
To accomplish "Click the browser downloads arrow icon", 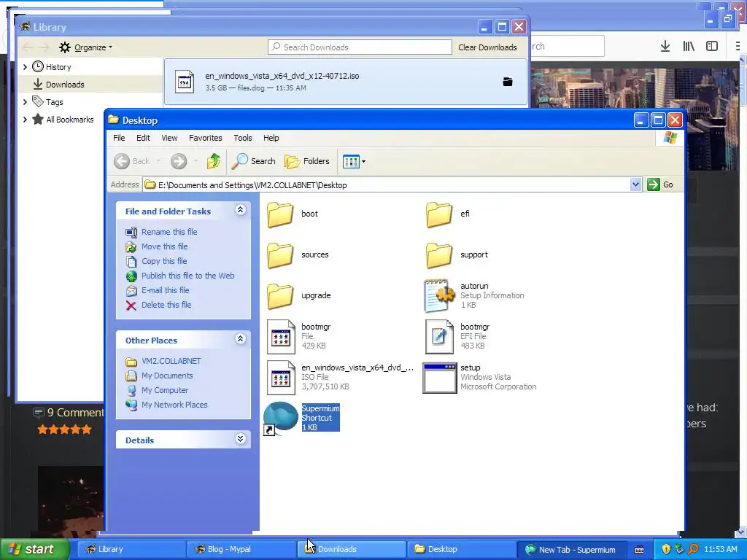I will (665, 46).
